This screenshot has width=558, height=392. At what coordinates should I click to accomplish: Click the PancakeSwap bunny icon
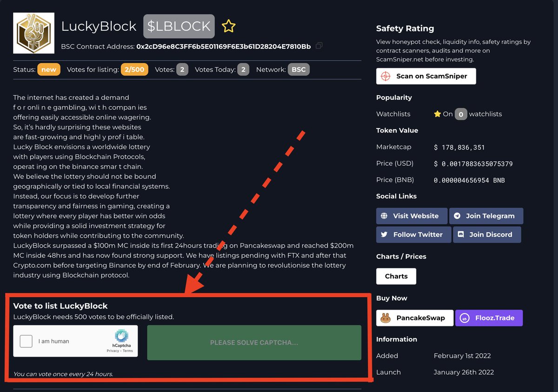(x=385, y=318)
